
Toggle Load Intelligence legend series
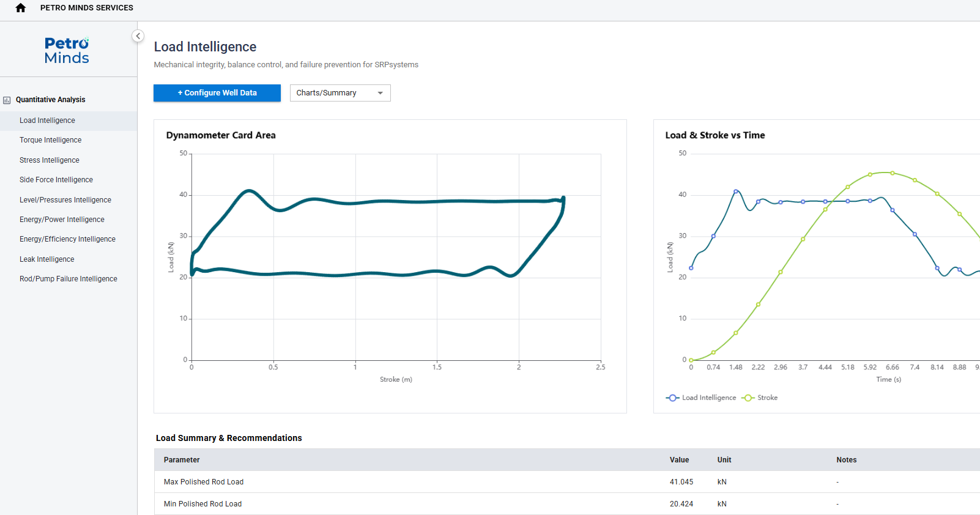(x=702, y=398)
